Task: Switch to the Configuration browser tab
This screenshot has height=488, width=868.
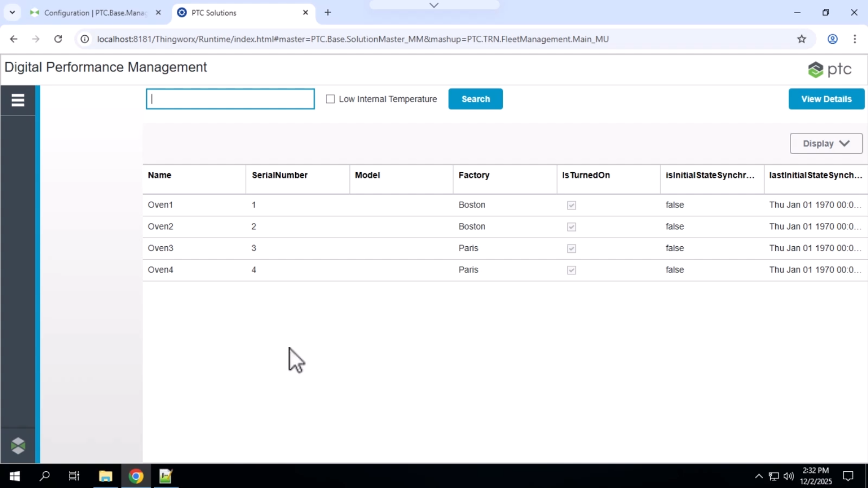Action: coord(95,13)
